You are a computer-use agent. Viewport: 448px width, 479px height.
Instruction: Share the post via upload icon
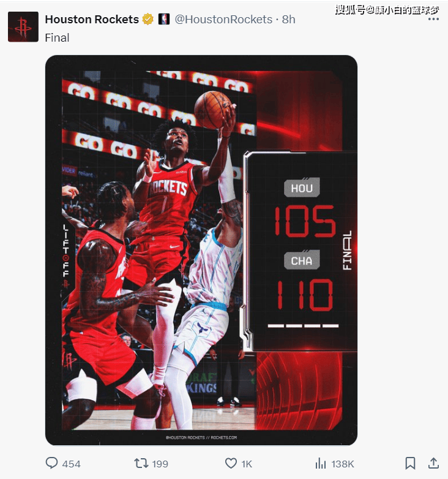[x=433, y=463]
